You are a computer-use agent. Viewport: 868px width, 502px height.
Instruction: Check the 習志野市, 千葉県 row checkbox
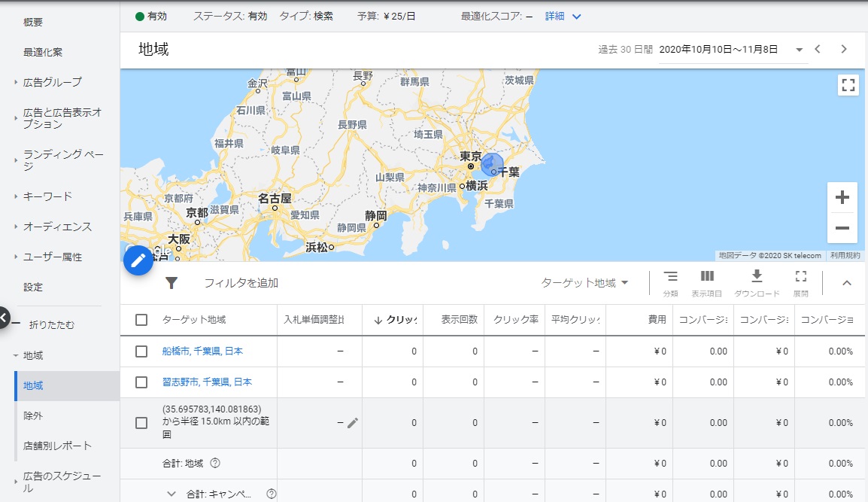coord(141,382)
